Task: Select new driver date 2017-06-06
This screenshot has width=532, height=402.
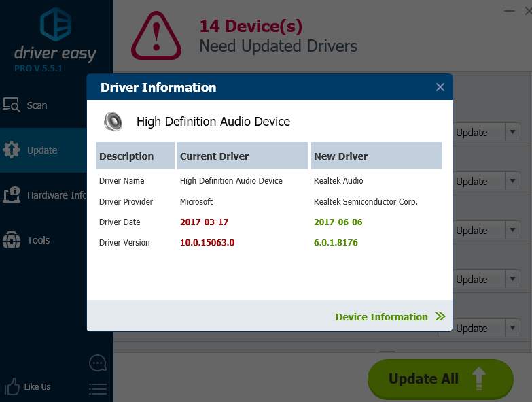Action: pyautogui.click(x=338, y=222)
